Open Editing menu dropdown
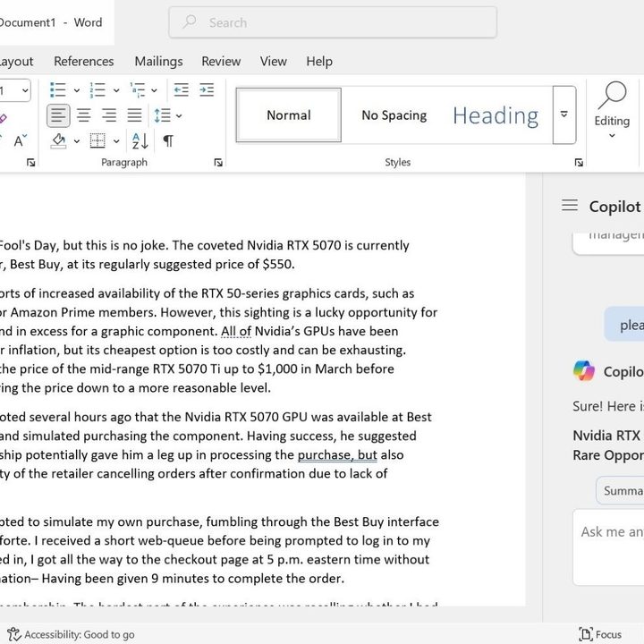The width and height of the screenshot is (644, 644). 612,136
